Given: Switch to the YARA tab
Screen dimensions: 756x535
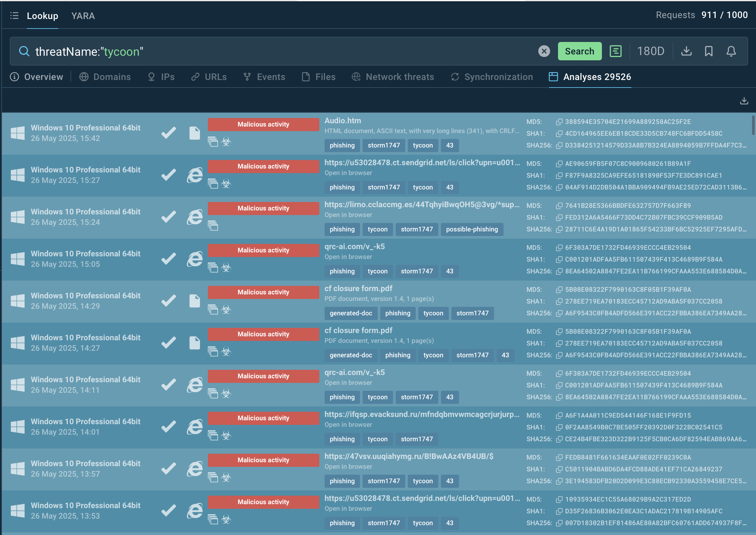Looking at the screenshot, I should [x=83, y=16].
